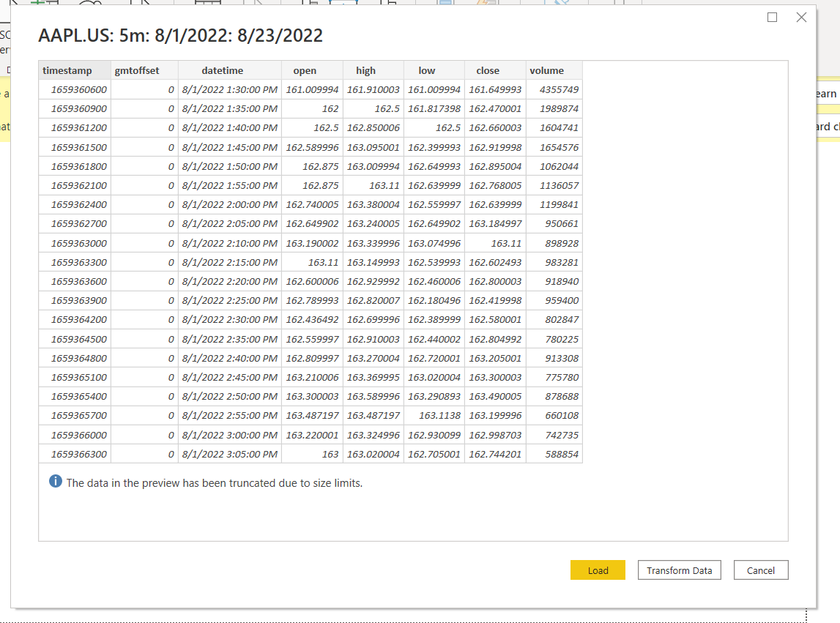The height and width of the screenshot is (623, 840).
Task: Open Transform Data editor
Action: coord(680,570)
